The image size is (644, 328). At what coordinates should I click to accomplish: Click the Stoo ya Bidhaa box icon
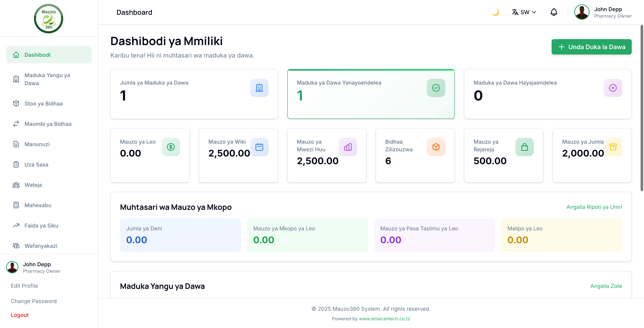(16, 103)
